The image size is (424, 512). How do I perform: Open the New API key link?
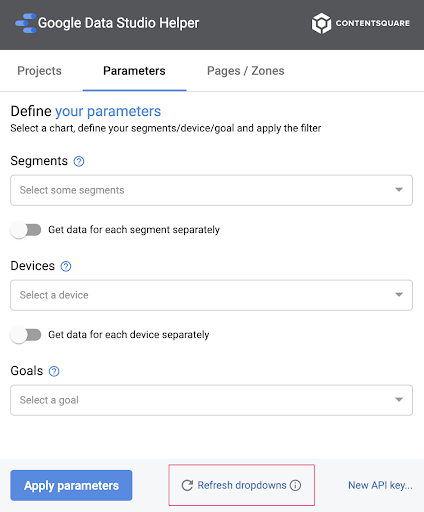380,485
